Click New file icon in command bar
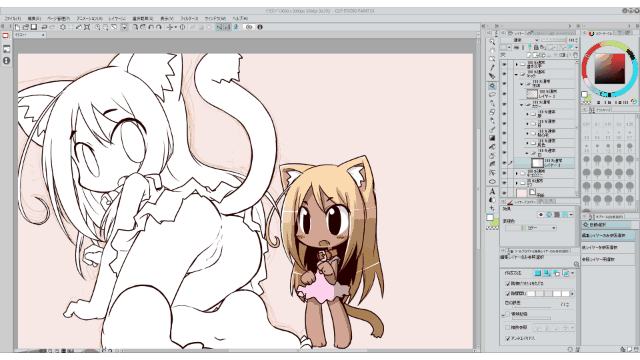This screenshot has width=640, height=360. (x=18, y=27)
